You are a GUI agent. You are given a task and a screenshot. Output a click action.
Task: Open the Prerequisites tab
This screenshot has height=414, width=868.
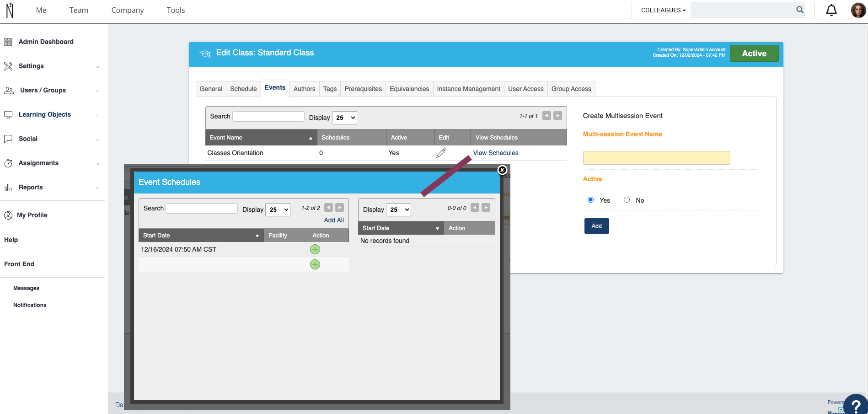coord(363,89)
